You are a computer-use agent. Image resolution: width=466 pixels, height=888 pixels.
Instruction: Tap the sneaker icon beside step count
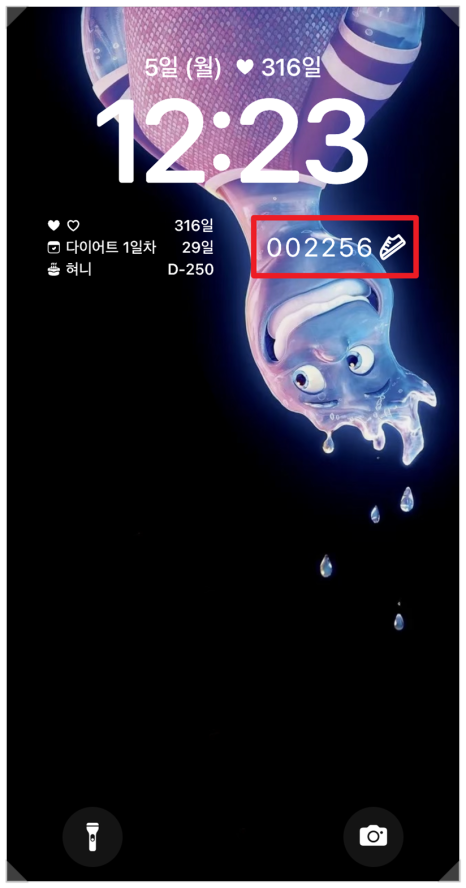(392, 247)
